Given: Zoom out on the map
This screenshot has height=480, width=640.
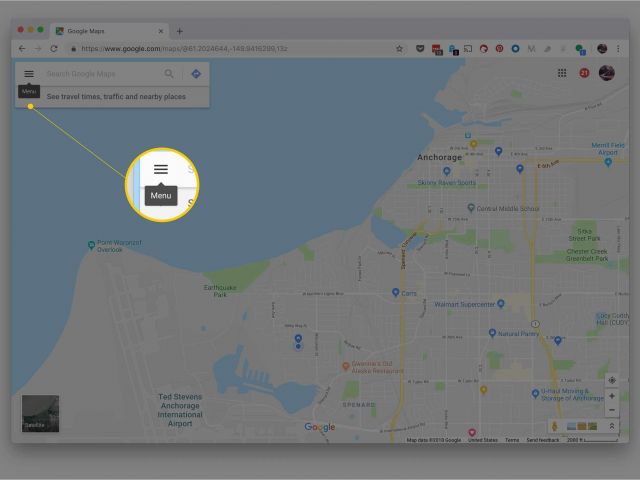Looking at the screenshot, I should (x=611, y=410).
